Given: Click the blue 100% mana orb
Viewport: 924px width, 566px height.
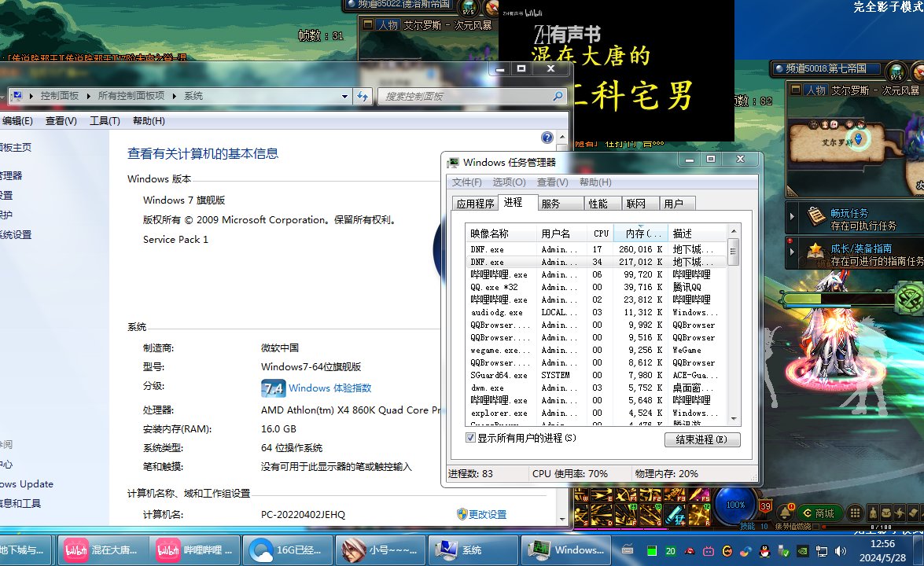Looking at the screenshot, I should pyautogui.click(x=736, y=504).
